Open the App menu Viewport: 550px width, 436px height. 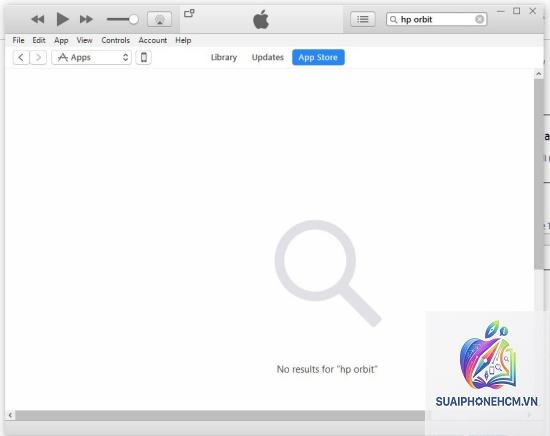click(x=61, y=41)
